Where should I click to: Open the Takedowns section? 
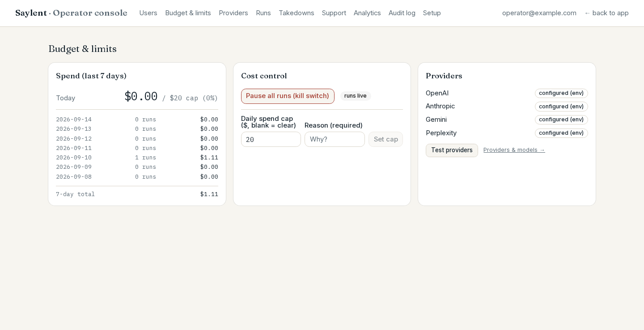click(x=296, y=13)
